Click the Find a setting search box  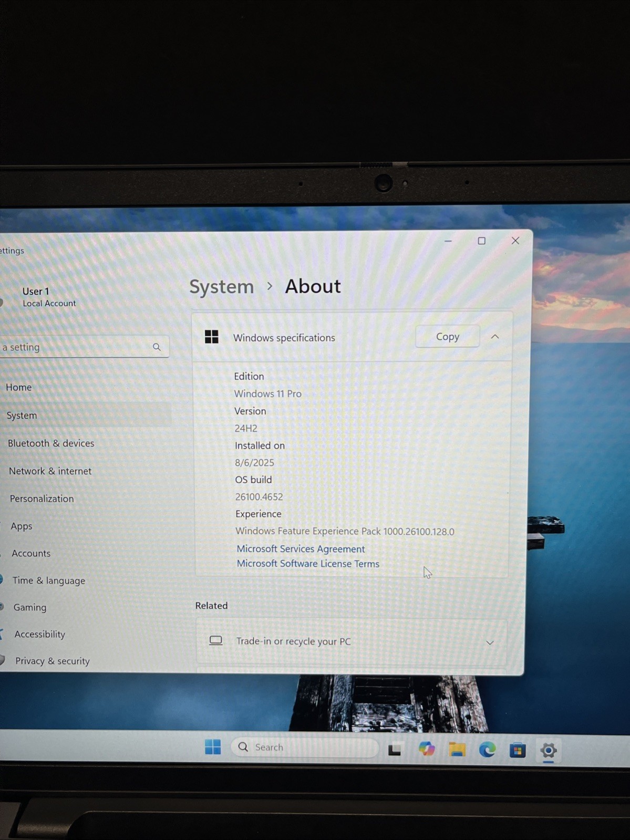[84, 347]
